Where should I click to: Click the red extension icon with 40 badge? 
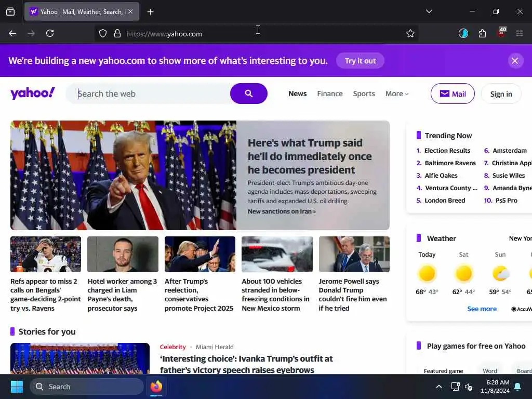(x=501, y=32)
